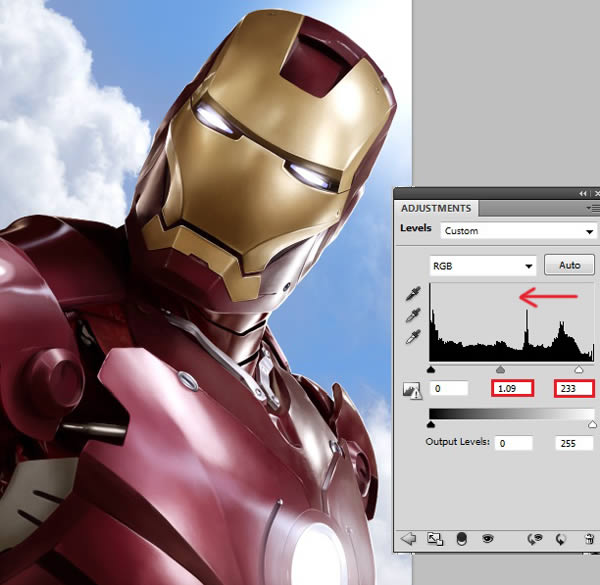
Task: Click the shadow input field showing 0
Action: (x=449, y=389)
